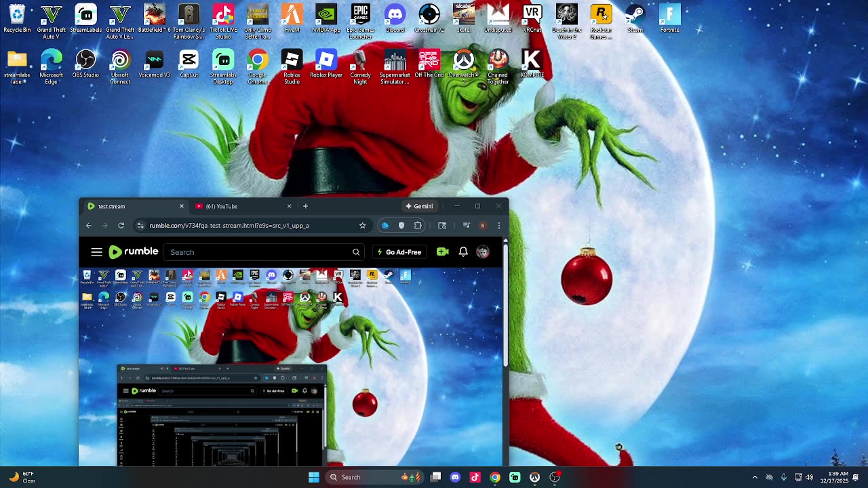Open Chrome three-dot menu
The height and width of the screenshot is (488, 868).
point(499,226)
